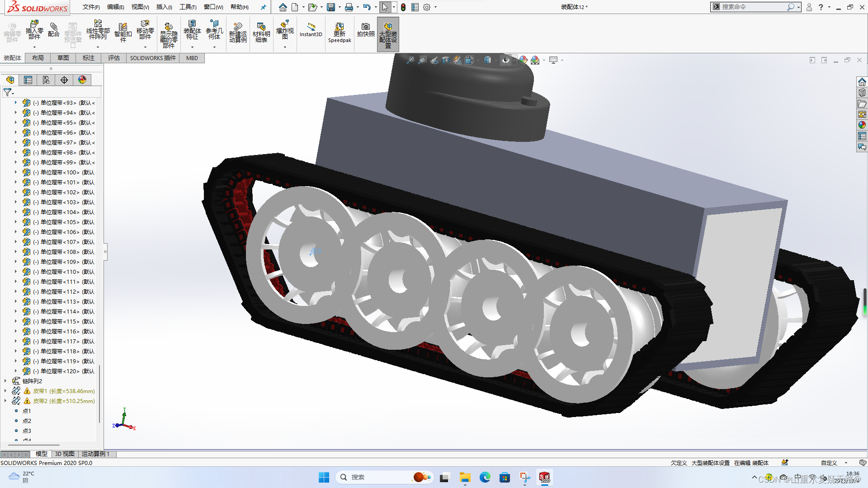The image size is (868, 488).
Task: Toggle Section View icon
Action: 446,60
